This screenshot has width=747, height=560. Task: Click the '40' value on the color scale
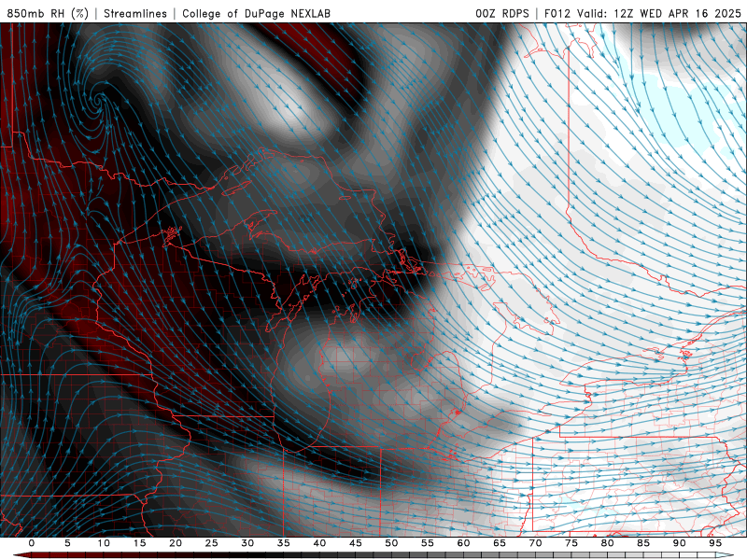319,543
